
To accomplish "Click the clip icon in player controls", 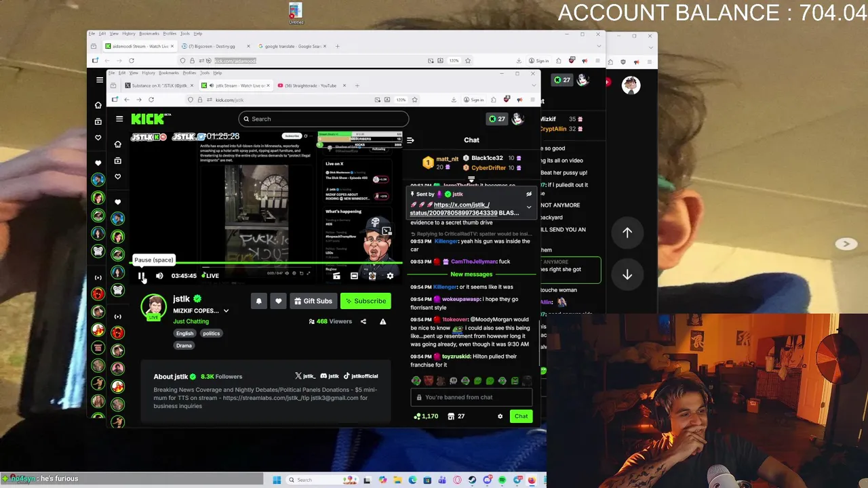I will tap(336, 276).
